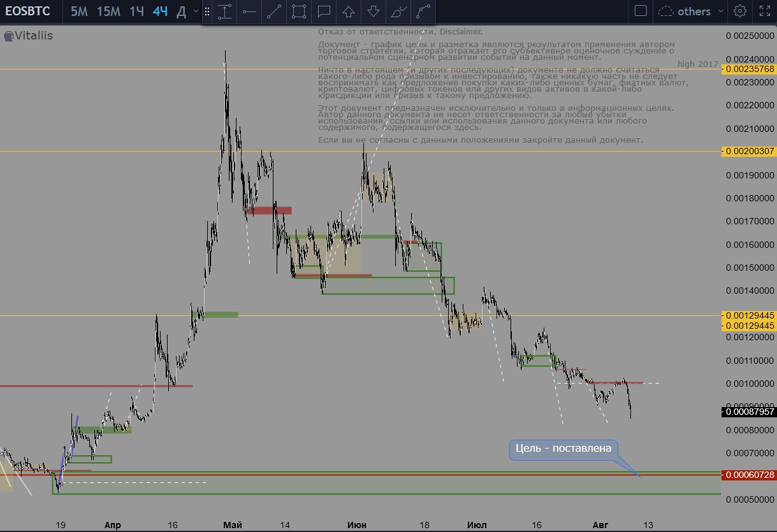Select the arrow up marker tool
The image size is (777, 532).
tap(349, 11)
